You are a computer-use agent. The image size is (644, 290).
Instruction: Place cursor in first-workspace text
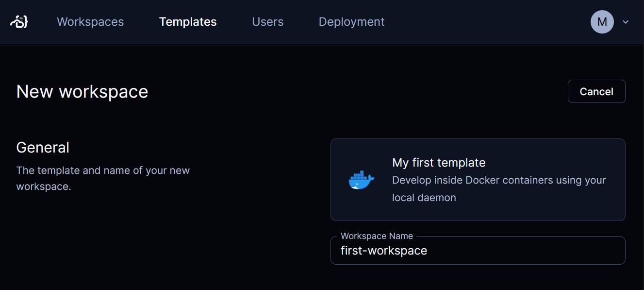pos(384,251)
